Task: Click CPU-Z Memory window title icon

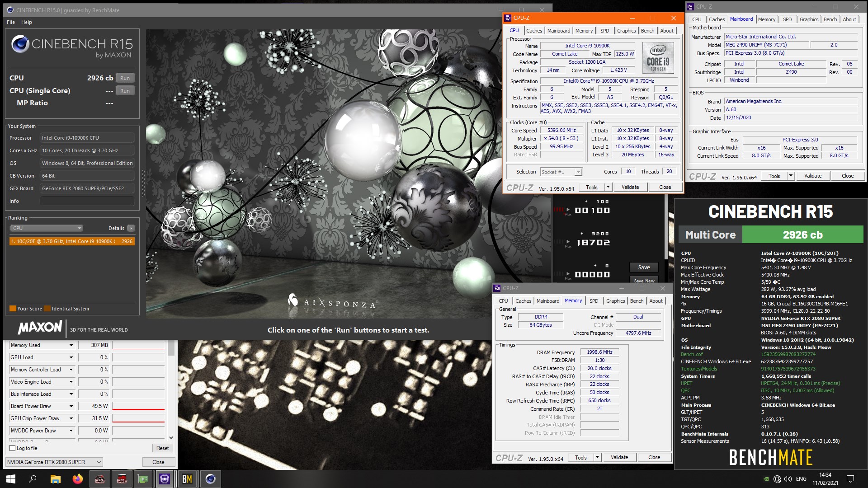Action: (497, 288)
